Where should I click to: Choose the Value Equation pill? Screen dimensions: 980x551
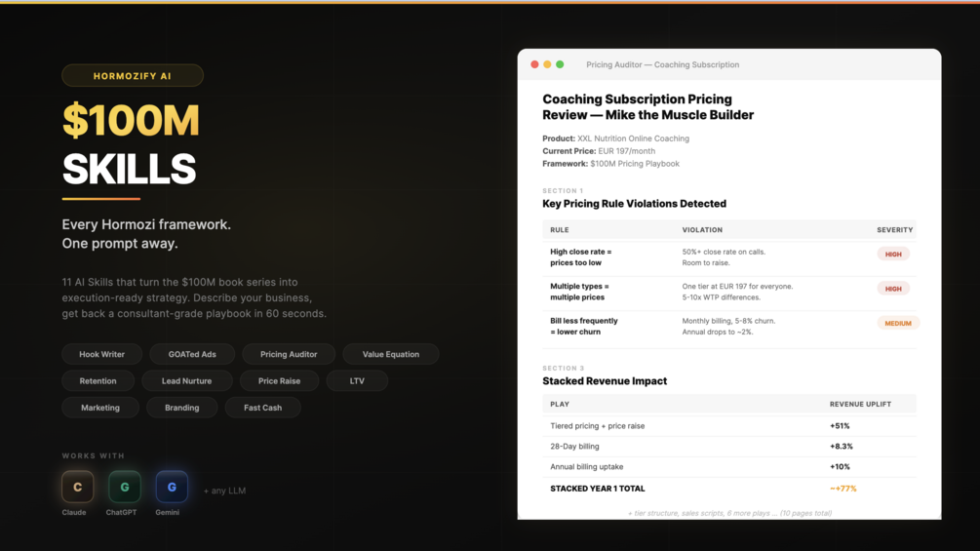coord(391,354)
